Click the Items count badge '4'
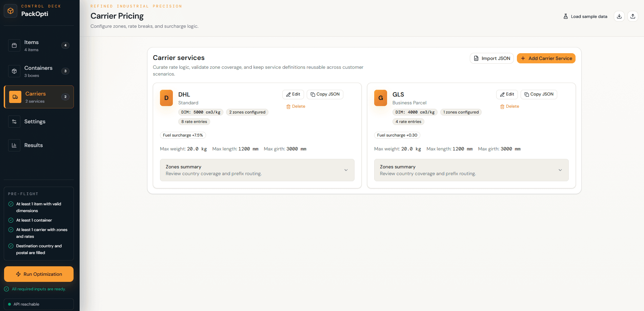 (65, 45)
